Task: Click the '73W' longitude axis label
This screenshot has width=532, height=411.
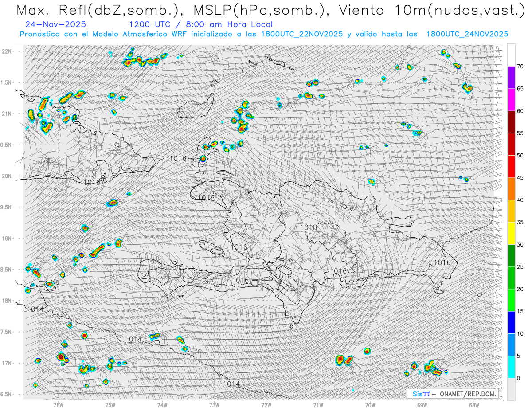Action: click(x=214, y=405)
